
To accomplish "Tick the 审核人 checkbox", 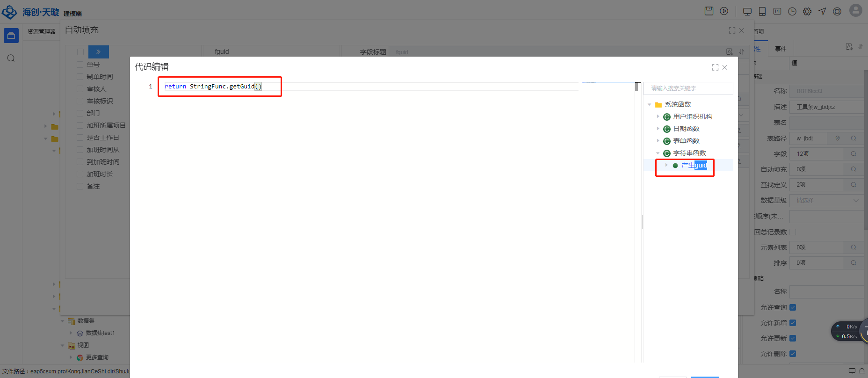I will tap(80, 89).
